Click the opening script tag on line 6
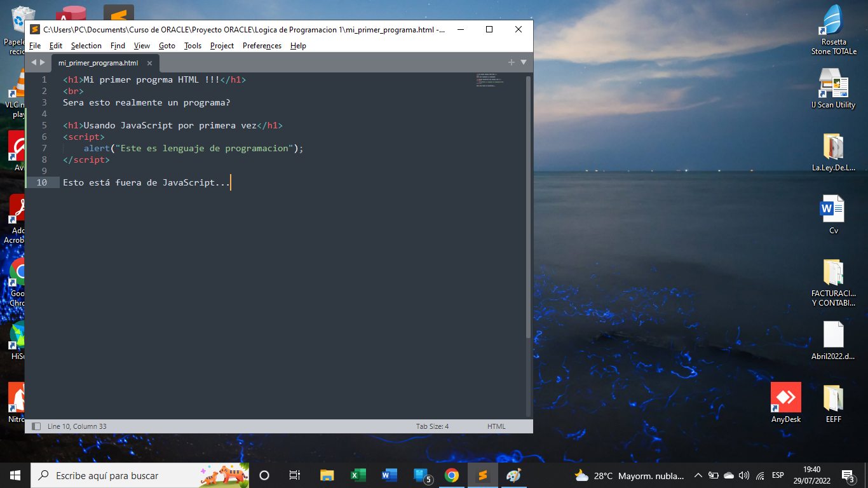 coord(84,137)
